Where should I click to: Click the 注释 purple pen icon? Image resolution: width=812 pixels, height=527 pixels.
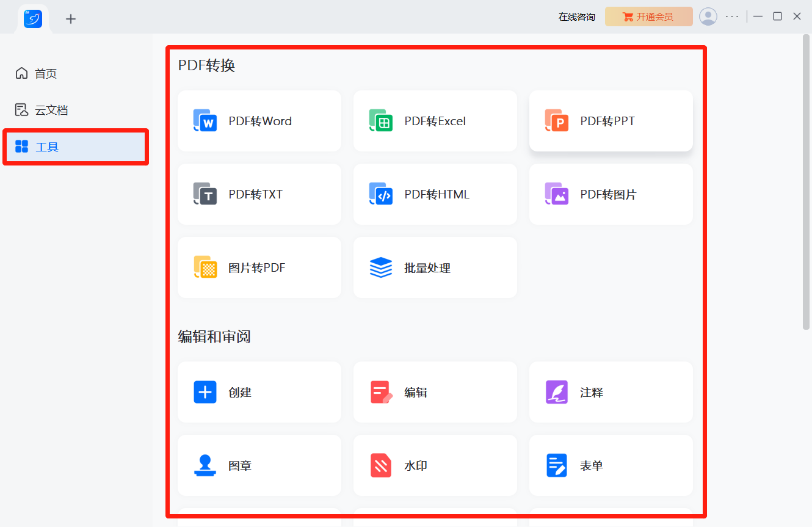(x=557, y=392)
